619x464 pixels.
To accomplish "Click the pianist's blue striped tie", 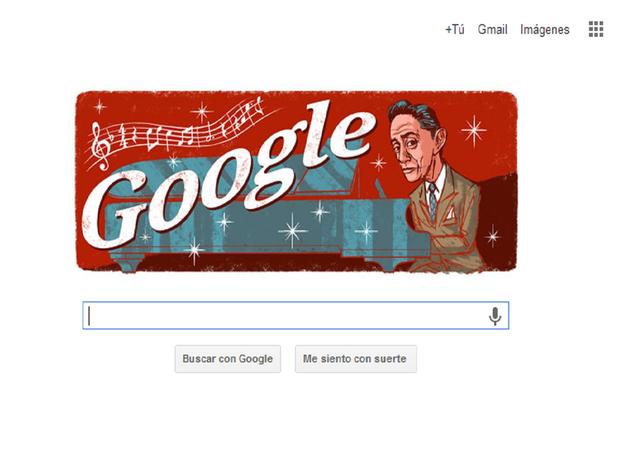I will tap(433, 199).
